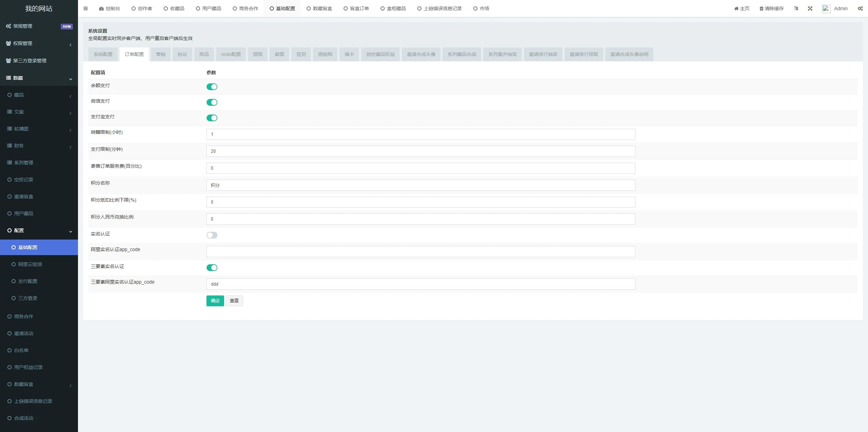Click the 清除缓存 trash icon in header
The image size is (868, 432).
tap(762, 8)
